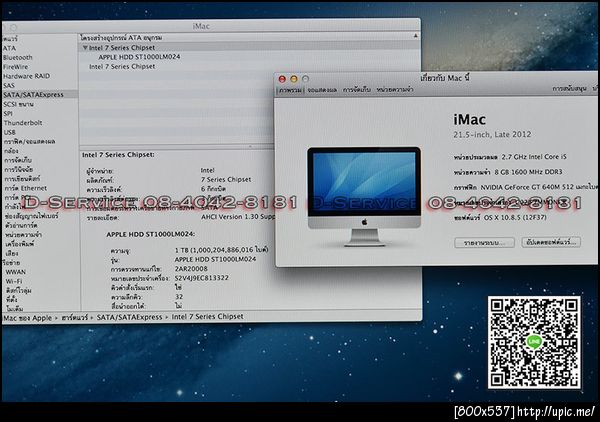This screenshot has height=422, width=600.
Task: Select กล้อง (Camera) in the sidebar
Action: pos(11,151)
